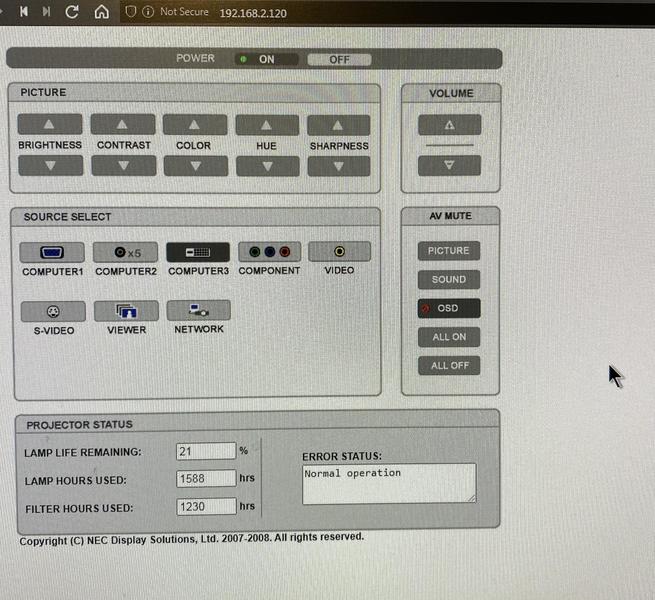Screen dimensions: 655x600
Task: Click the error status box resize handle
Action: [x=472, y=498]
